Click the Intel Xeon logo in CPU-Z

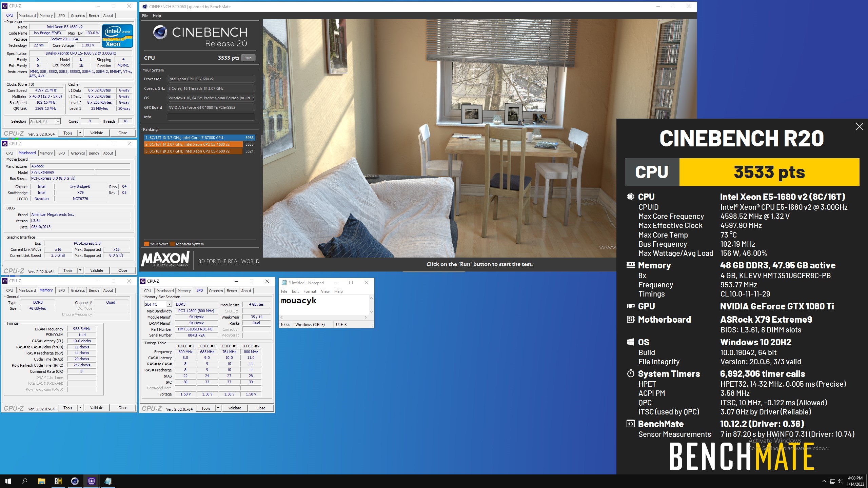pos(117,36)
